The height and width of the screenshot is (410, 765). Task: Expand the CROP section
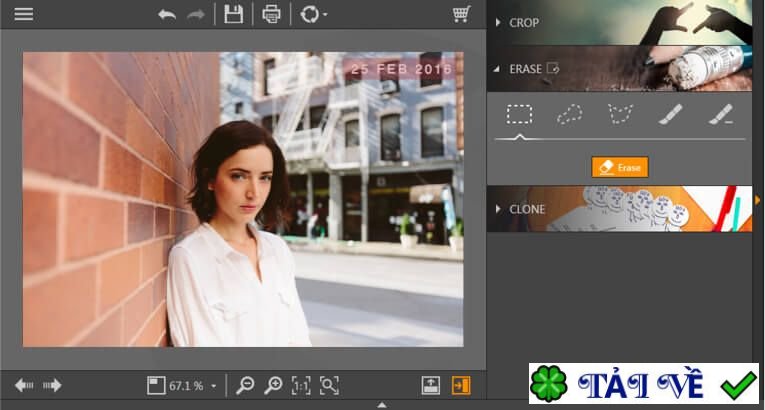coord(525,22)
